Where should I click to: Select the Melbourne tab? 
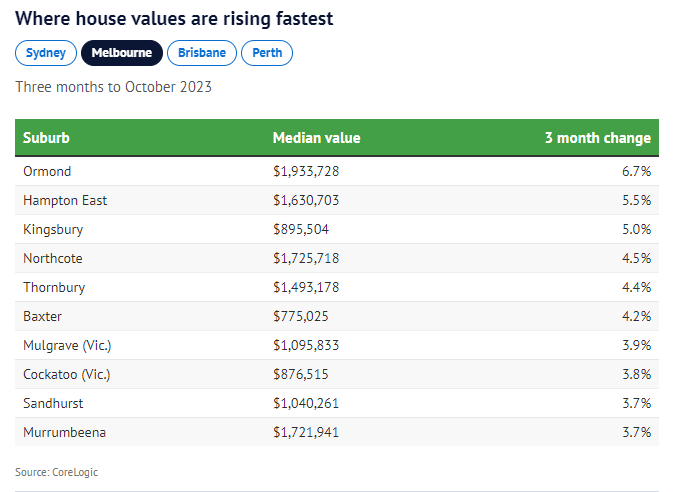click(122, 53)
